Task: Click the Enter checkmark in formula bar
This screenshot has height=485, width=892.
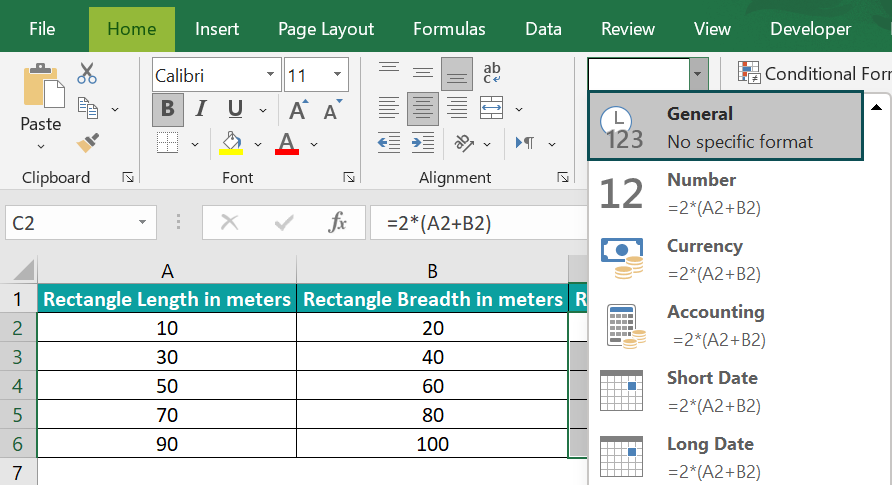Action: point(283,222)
